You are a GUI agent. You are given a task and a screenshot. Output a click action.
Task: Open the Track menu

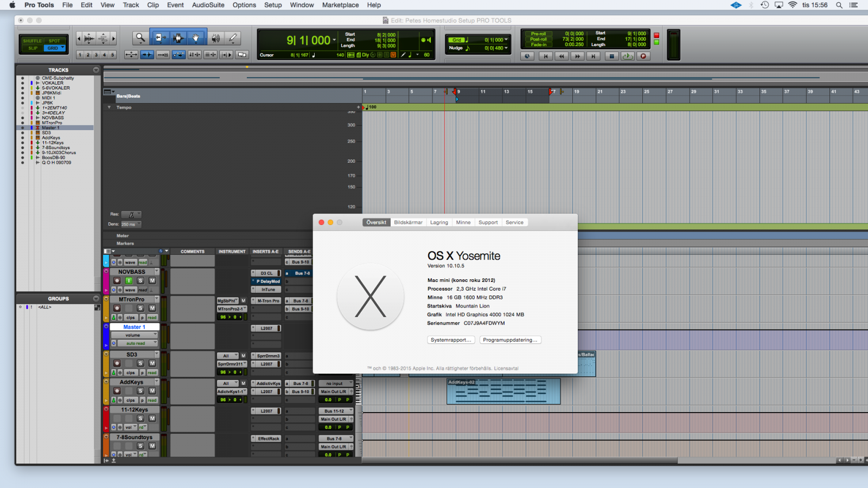[x=131, y=5]
